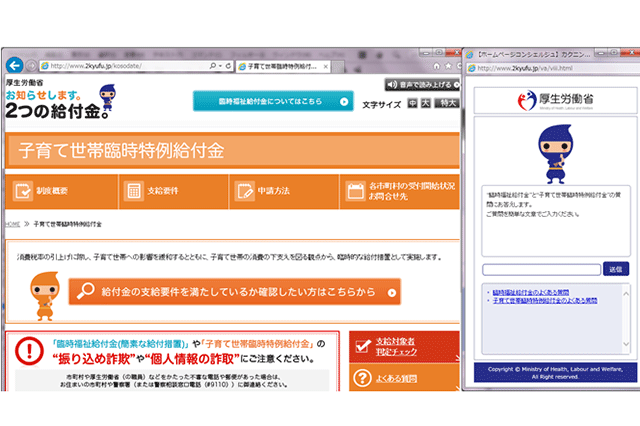
Task: Open the 制度概要 menu item
Action: point(62,191)
